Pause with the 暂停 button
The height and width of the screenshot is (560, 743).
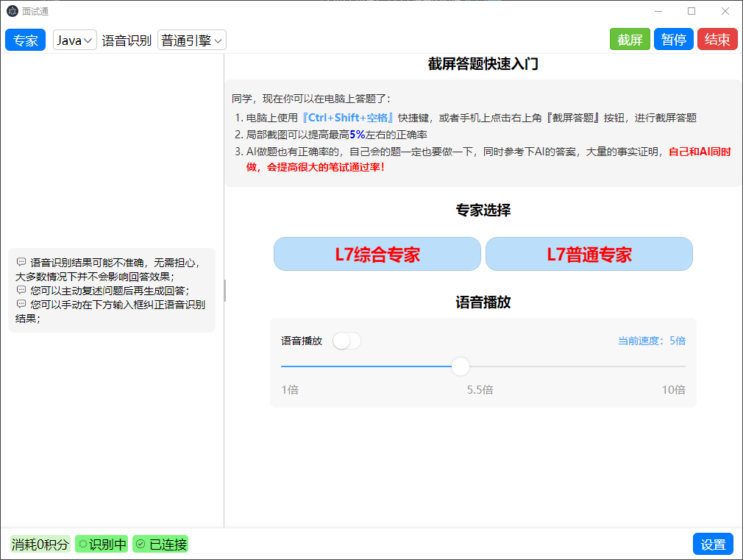pos(673,39)
